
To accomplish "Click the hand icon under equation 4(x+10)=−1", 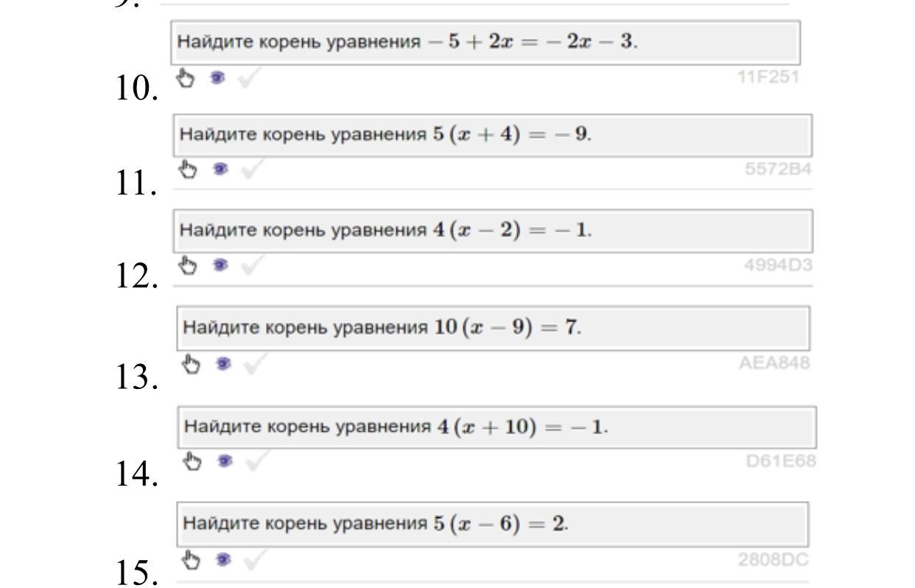I will click(192, 461).
